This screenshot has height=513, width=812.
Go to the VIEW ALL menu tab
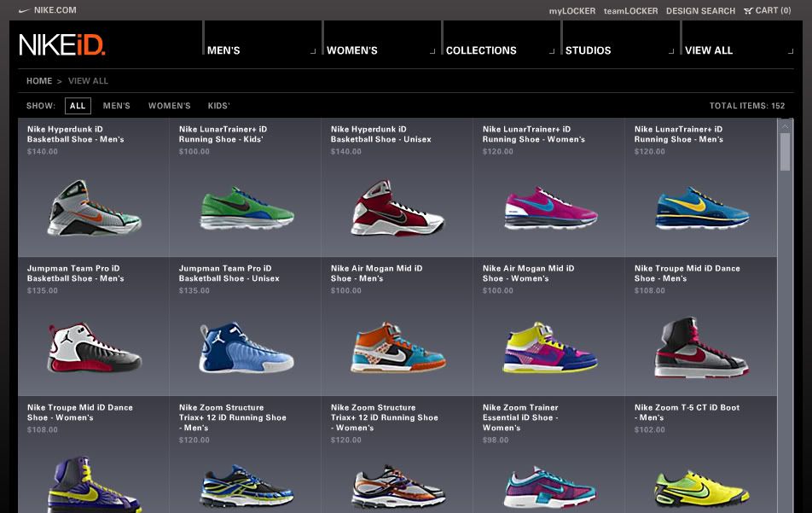(709, 50)
